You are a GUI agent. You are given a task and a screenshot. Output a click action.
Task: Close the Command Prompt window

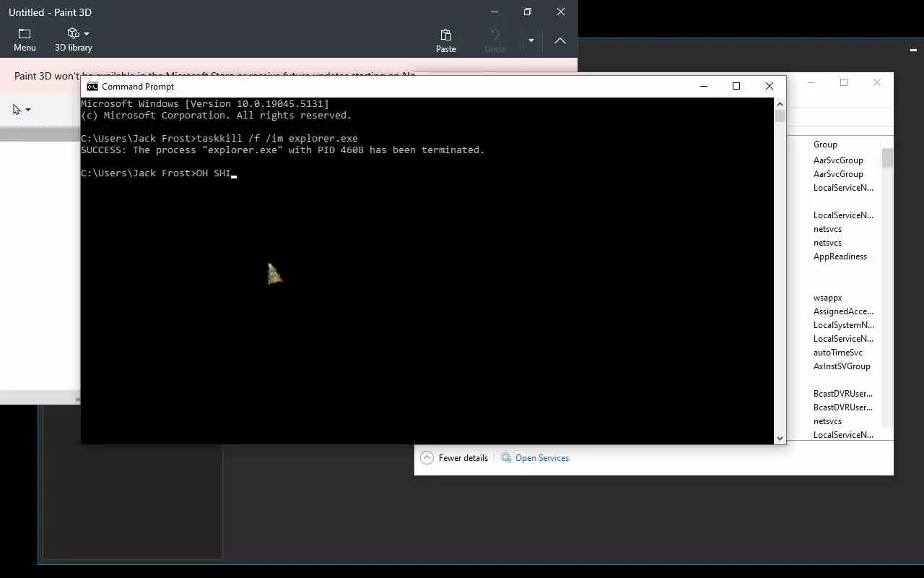point(770,86)
